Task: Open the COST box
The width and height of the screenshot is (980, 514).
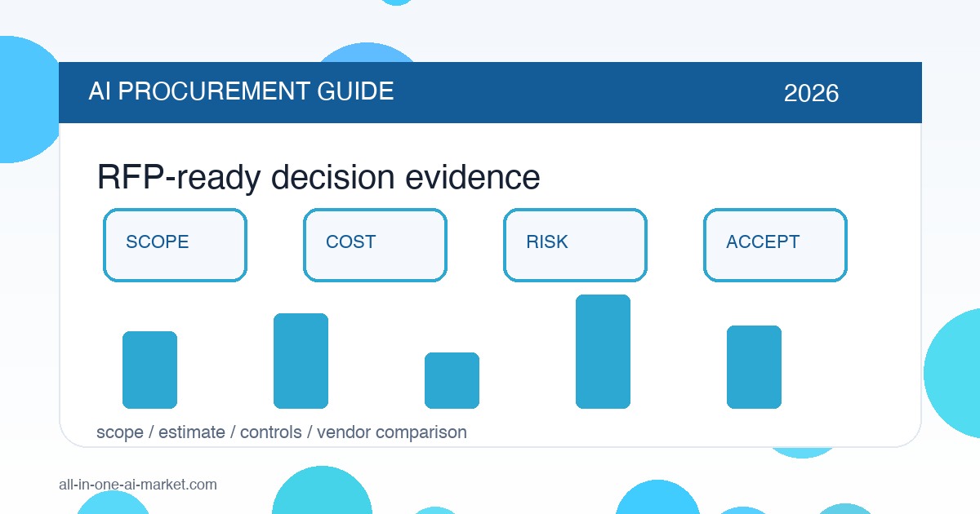Action: 375,246
